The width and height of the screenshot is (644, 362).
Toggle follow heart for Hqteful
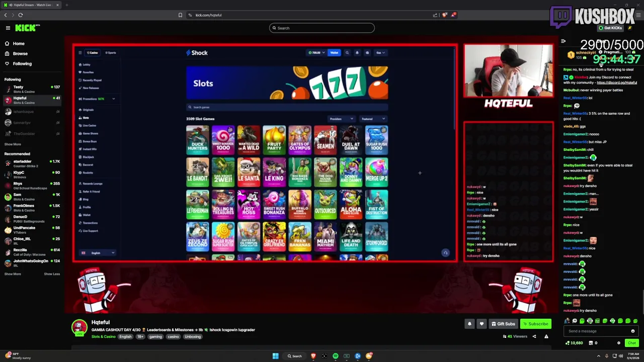tap(481, 324)
